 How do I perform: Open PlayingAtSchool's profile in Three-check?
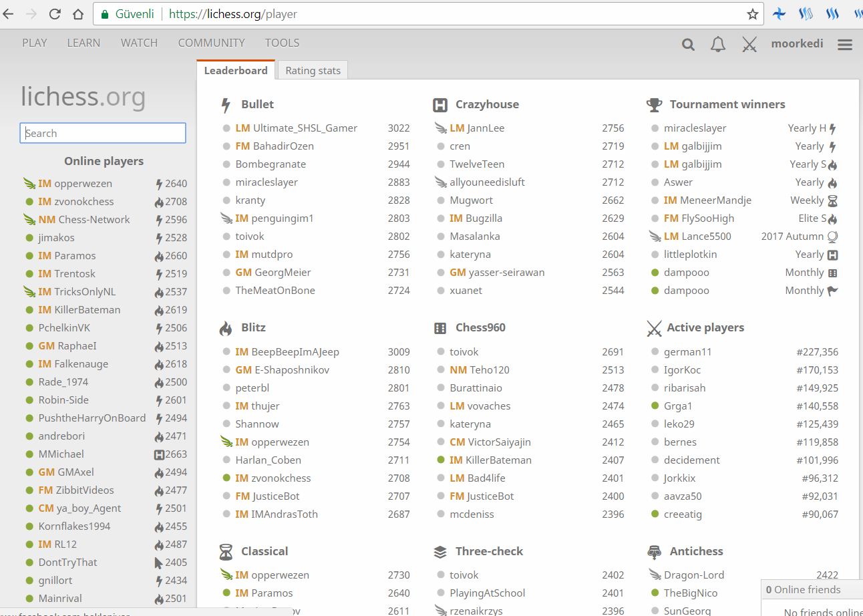[488, 593]
